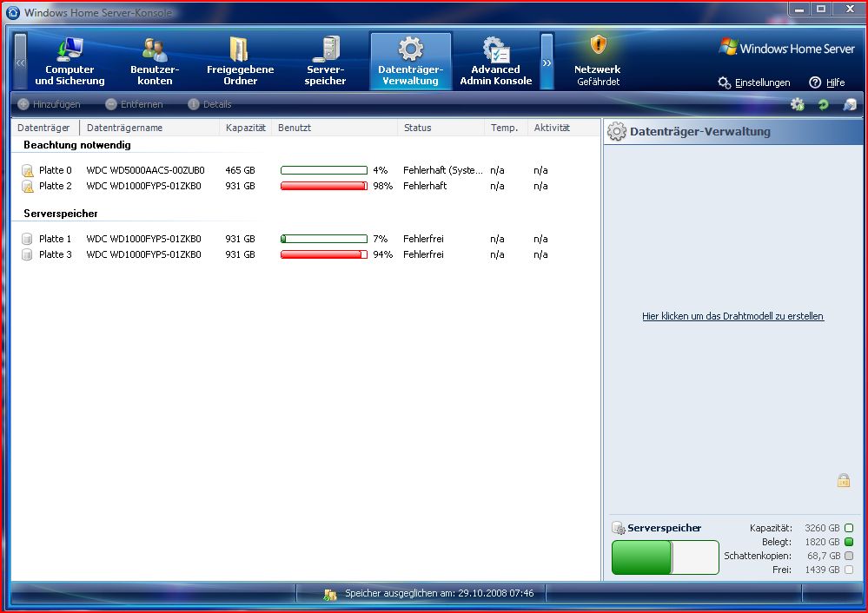
Task: Click the padlock icon in the right panel
Action: pyautogui.click(x=843, y=480)
